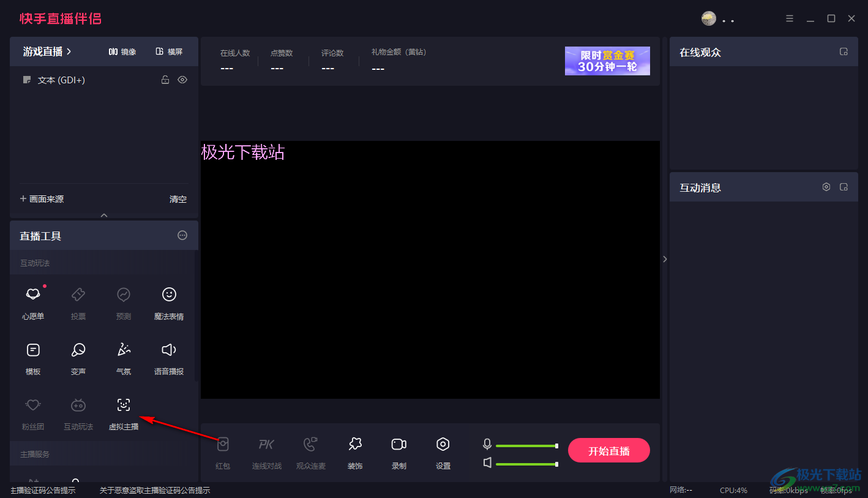Open 设置 settings from the bottom toolbar

(x=443, y=453)
